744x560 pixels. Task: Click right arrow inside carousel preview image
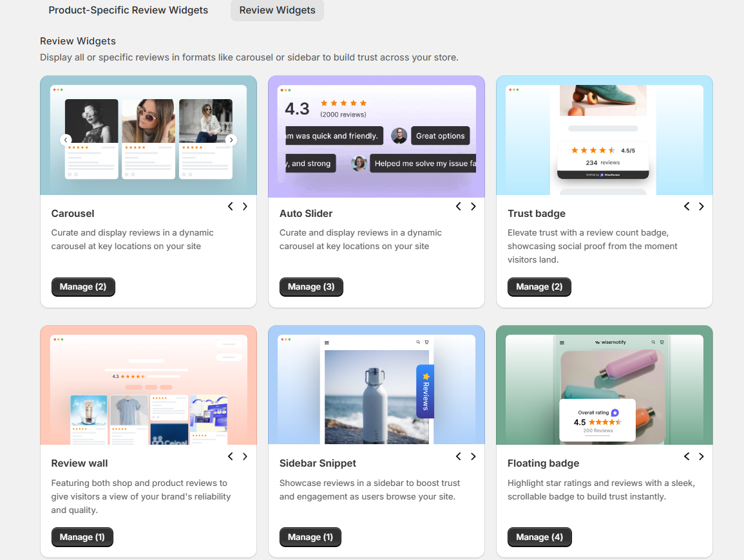coord(231,140)
